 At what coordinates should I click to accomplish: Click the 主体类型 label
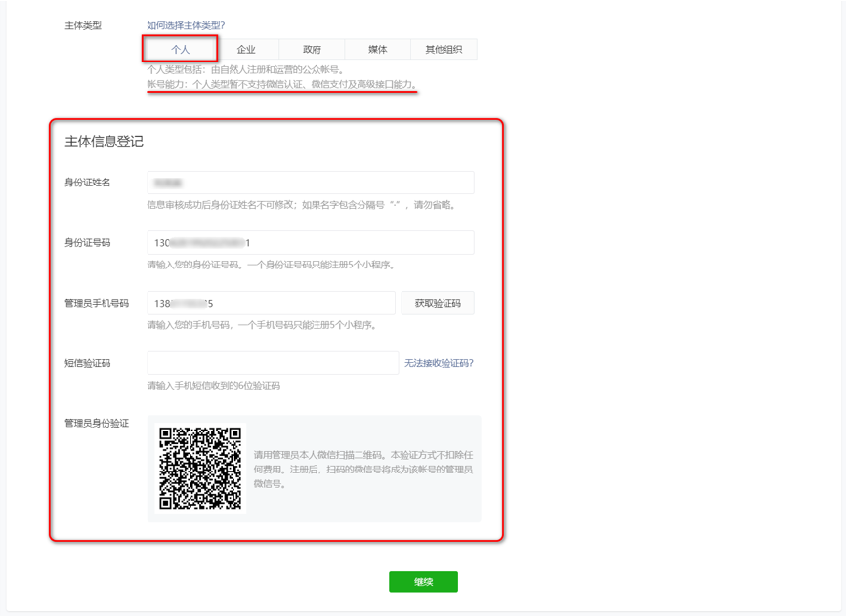pos(83,25)
